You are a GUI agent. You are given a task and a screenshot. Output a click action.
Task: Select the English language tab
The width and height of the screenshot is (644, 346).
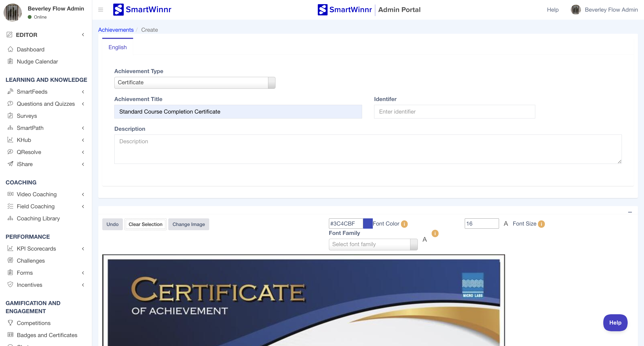pos(117,47)
